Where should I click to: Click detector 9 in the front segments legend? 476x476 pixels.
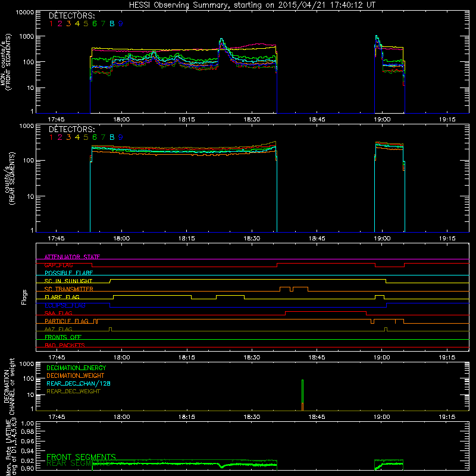pyautogui.click(x=121, y=24)
